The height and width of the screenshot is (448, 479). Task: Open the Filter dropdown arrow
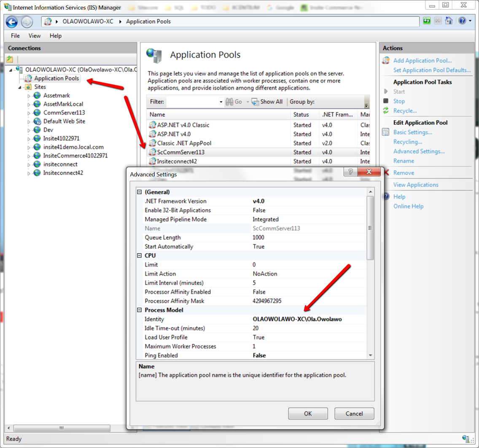pyautogui.click(x=221, y=102)
